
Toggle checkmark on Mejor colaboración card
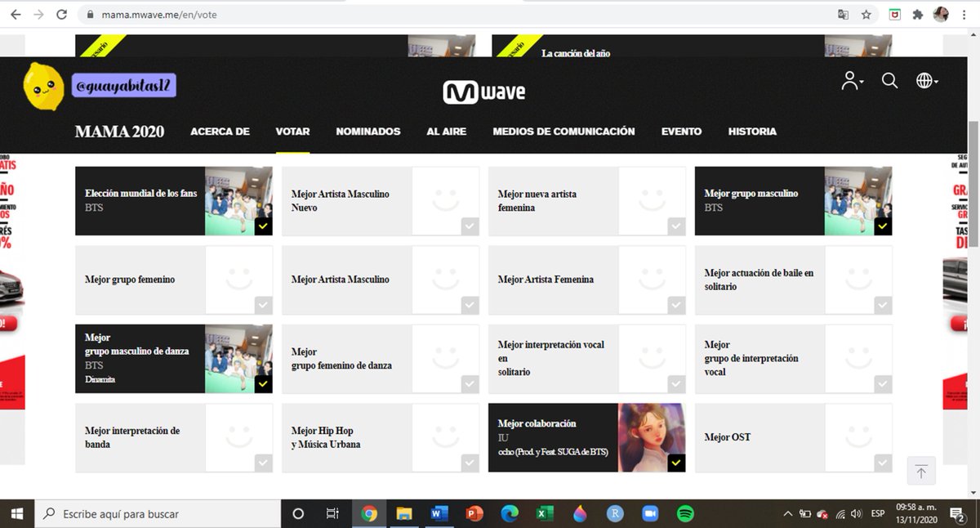point(676,463)
